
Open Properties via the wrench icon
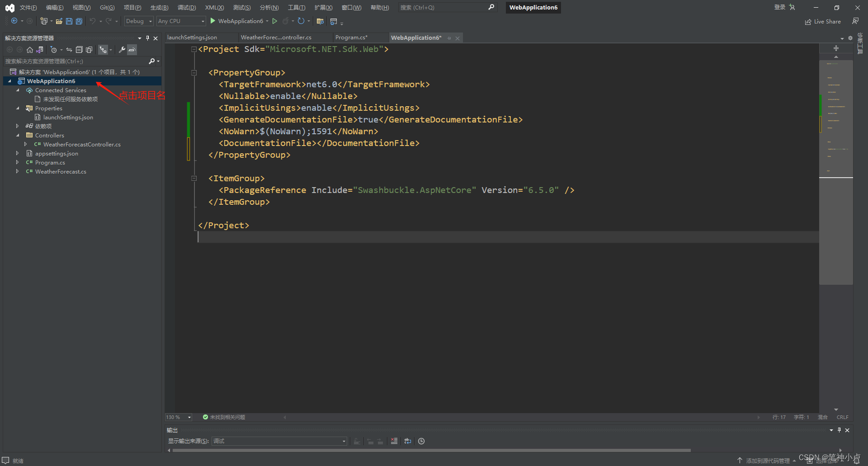(x=121, y=50)
